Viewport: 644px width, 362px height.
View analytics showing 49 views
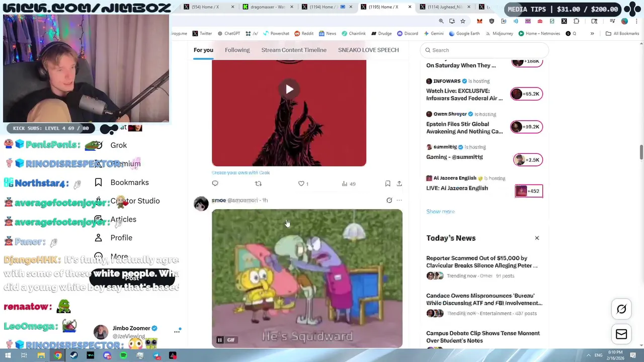(x=349, y=184)
